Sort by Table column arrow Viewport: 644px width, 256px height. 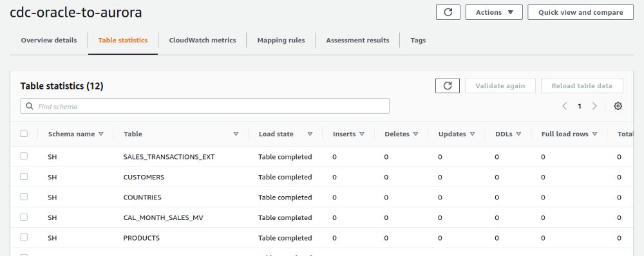click(x=236, y=134)
